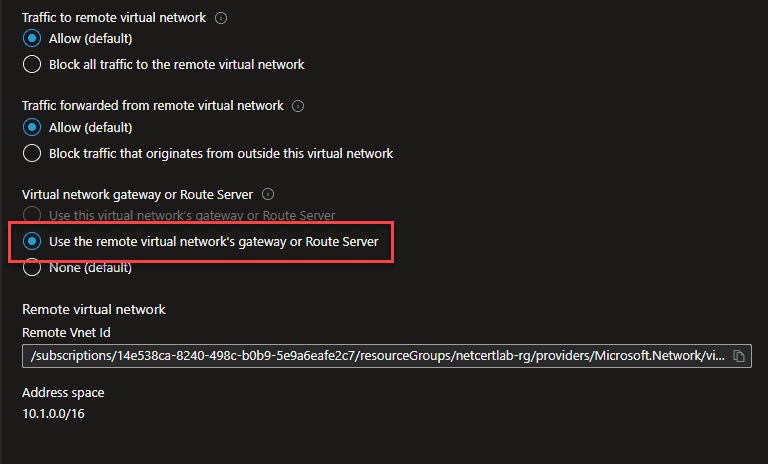Viewport: 768px width, 464px height.
Task: Focus the Remote Vnet Id text box
Action: pos(386,356)
